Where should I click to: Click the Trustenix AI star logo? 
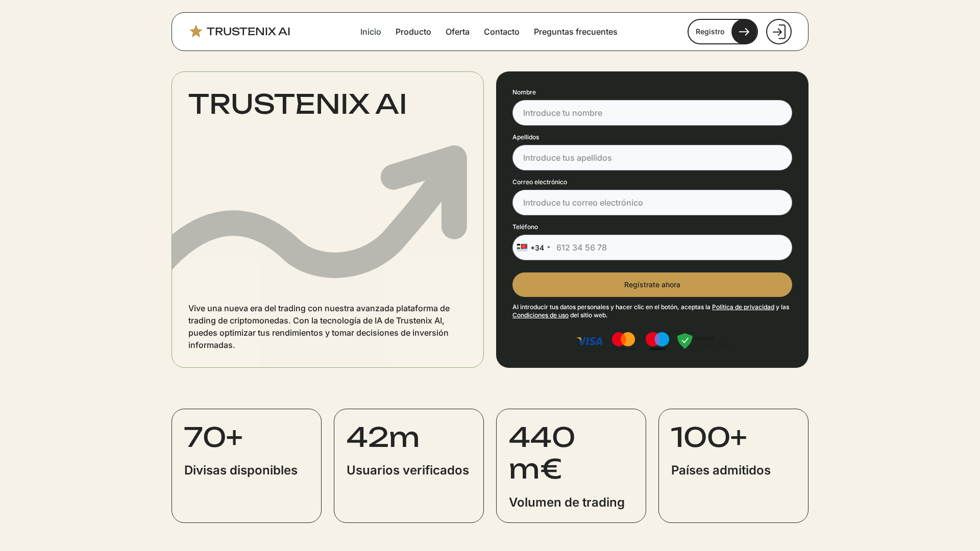239,32
